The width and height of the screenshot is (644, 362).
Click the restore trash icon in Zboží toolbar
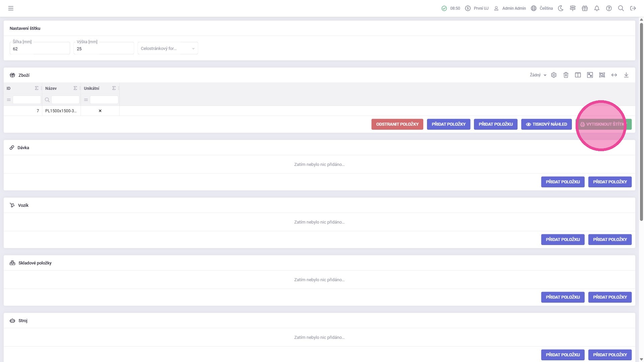pyautogui.click(x=566, y=75)
